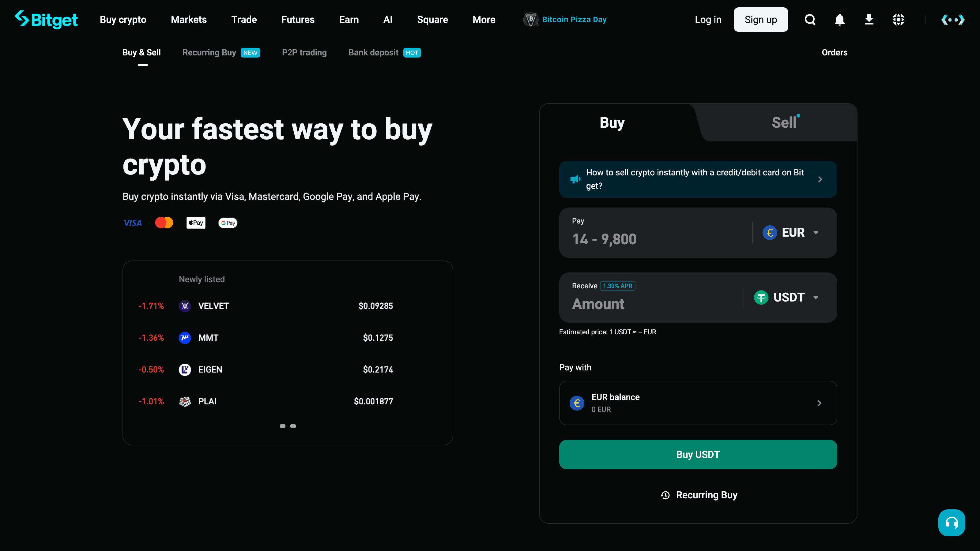This screenshot has height=551, width=980.
Task: Open the sell crypto announcement chevron
Action: (x=820, y=179)
